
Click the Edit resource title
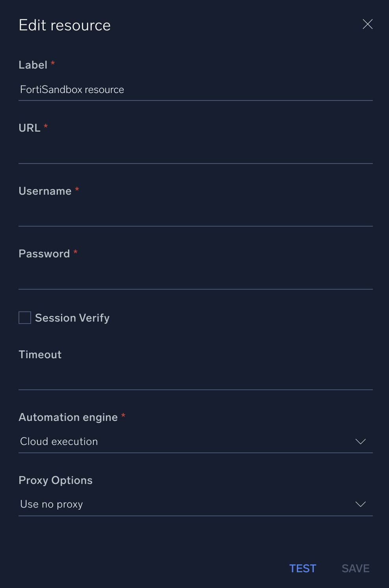pyautogui.click(x=65, y=25)
